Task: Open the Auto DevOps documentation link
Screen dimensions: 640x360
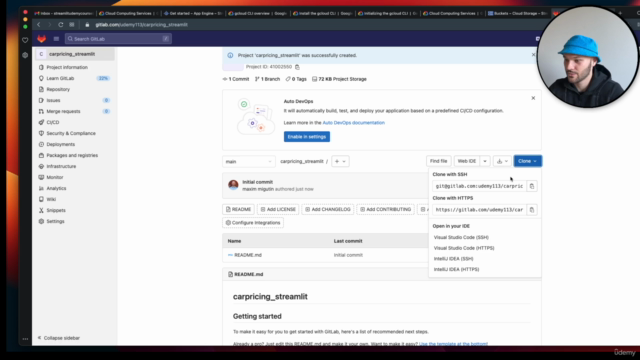Action: 353,123
